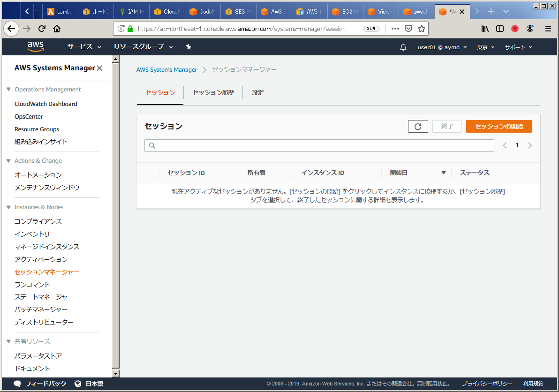The image size is (559, 392).
Task: Click the sessions search input field
Action: [319, 145]
